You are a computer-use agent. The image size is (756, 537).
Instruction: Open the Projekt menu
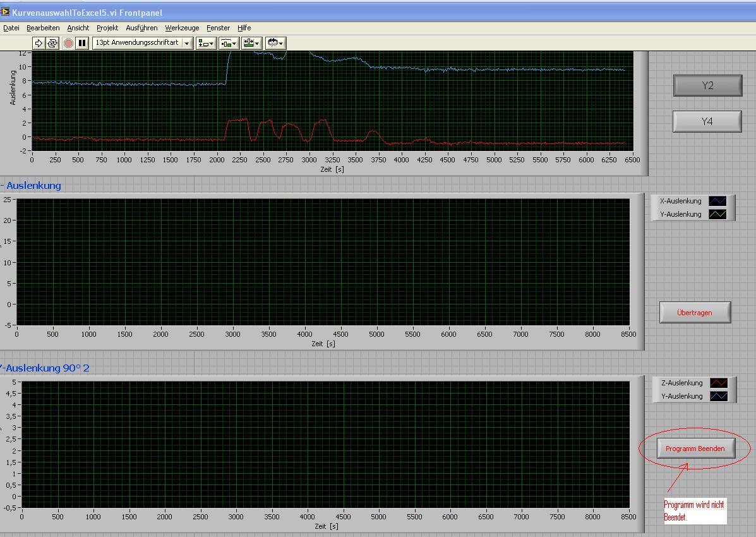tap(107, 28)
